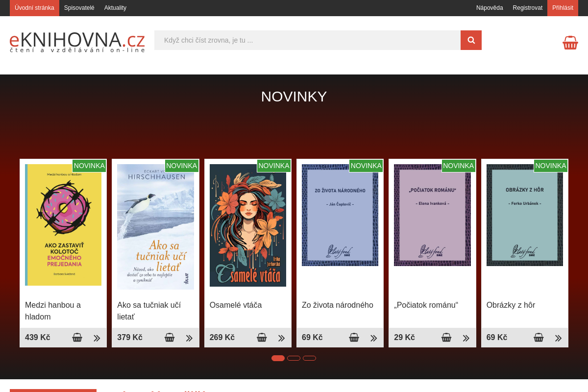Click title link Osamelé vtáča
588x392 pixels.
click(x=236, y=305)
